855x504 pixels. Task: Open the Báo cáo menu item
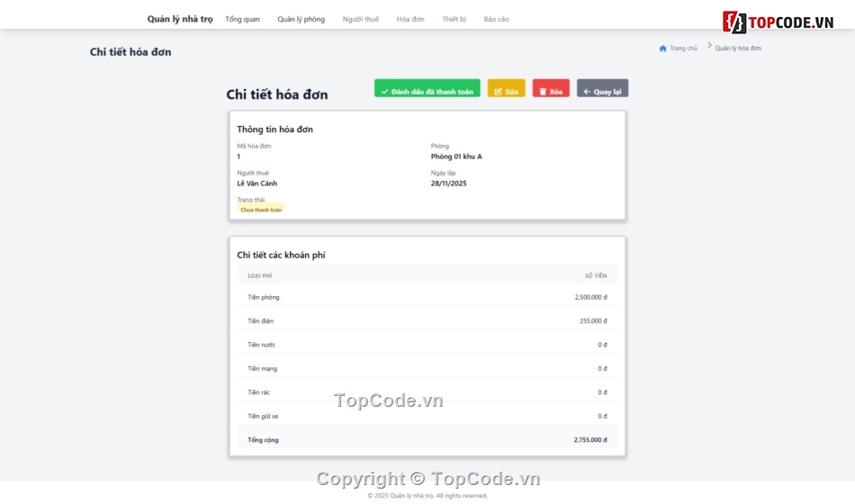pos(496,19)
